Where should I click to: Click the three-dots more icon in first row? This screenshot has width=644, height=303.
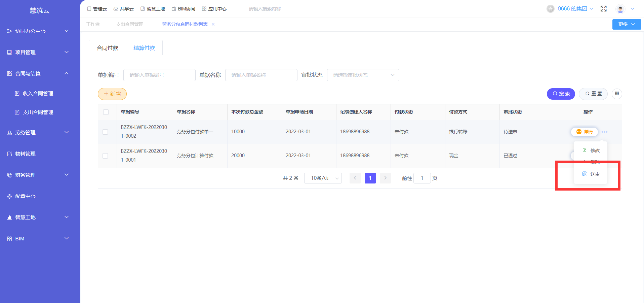click(x=604, y=132)
